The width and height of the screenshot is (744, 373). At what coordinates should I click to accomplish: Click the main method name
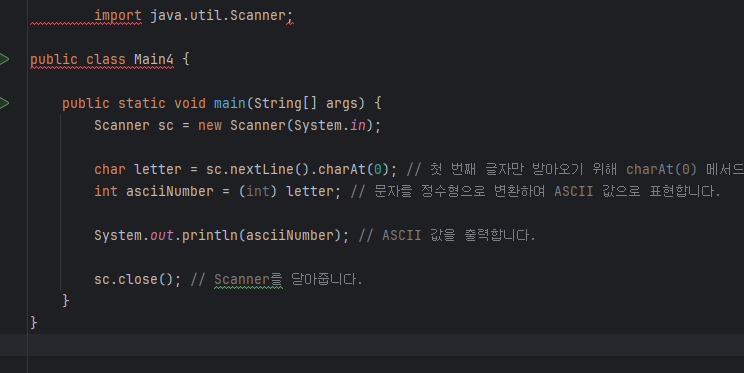pos(230,103)
